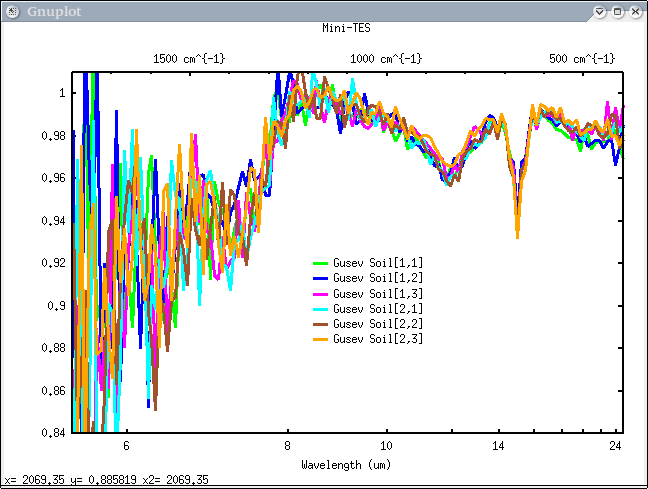The image size is (648, 489).
Task: Click the 1500 cm^{-1} top axis label
Action: [189, 59]
